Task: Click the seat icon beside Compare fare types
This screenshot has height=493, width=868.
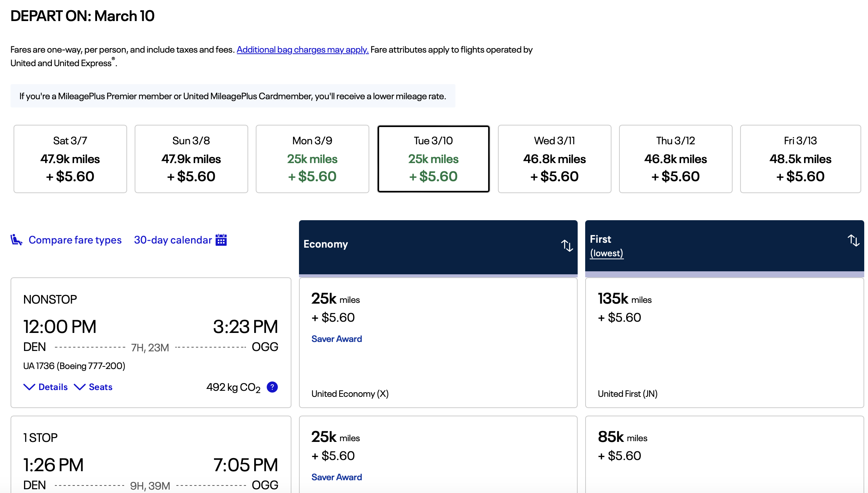Action: click(16, 240)
